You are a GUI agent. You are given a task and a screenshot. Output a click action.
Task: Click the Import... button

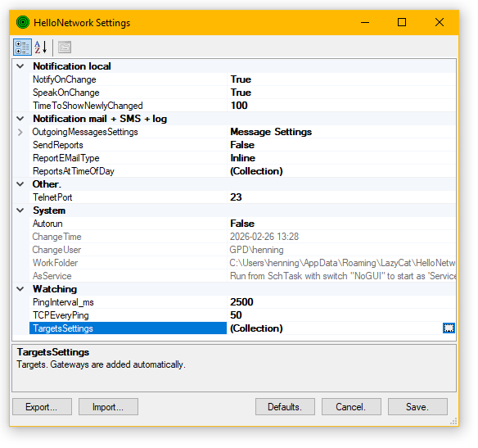pyautogui.click(x=108, y=407)
